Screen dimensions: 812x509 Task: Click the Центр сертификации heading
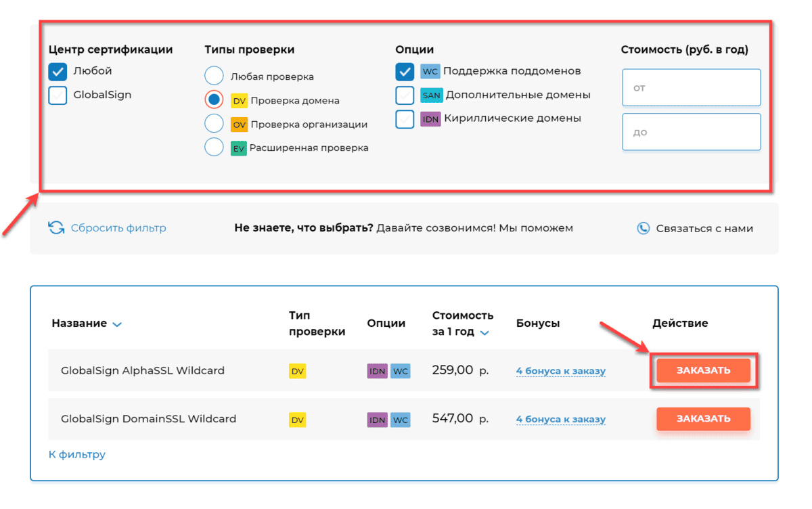(111, 49)
